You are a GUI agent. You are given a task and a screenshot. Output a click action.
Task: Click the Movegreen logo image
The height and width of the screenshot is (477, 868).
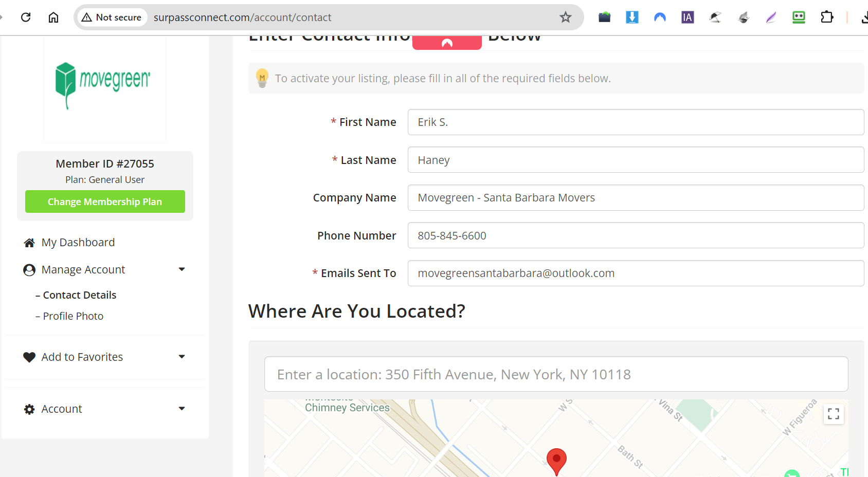103,85
